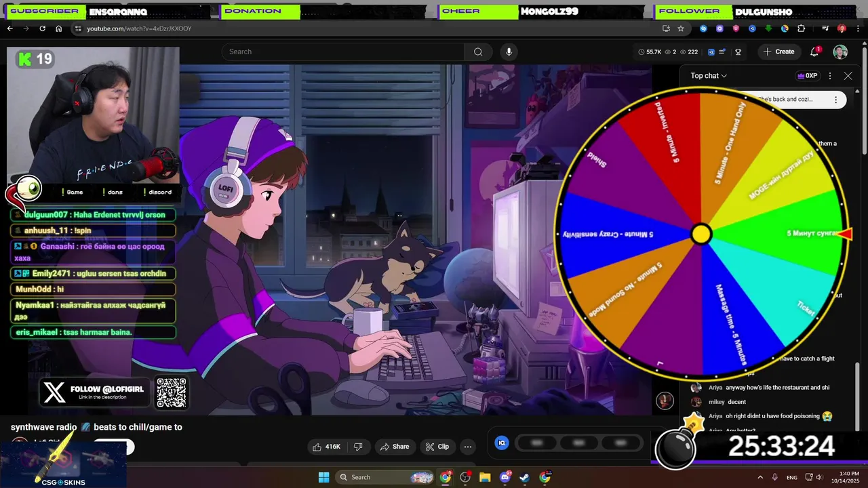Open the Shazam browser extension

[703, 28]
